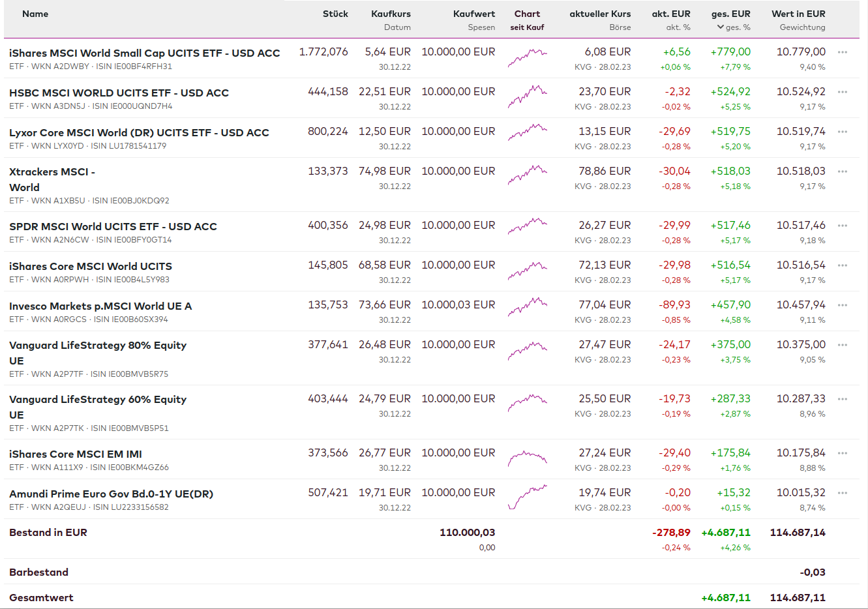This screenshot has height=609, width=868.
Task: Click the aktueller Kurs column header
Action: click(600, 14)
